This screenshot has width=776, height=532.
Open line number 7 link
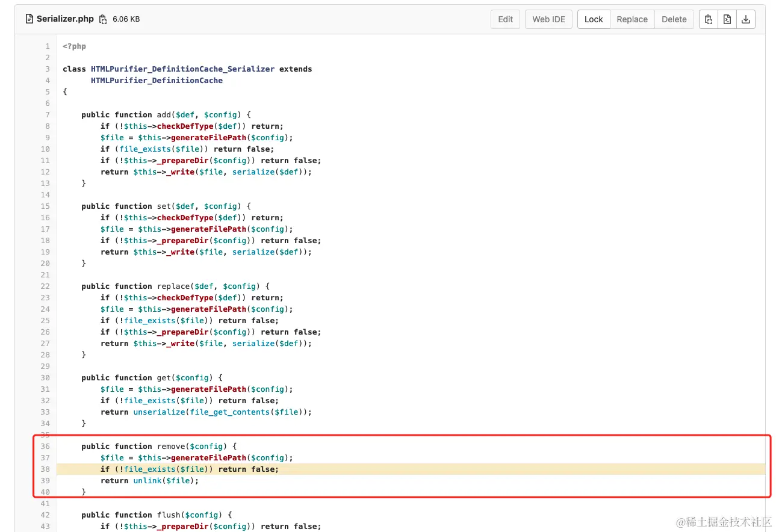click(47, 115)
